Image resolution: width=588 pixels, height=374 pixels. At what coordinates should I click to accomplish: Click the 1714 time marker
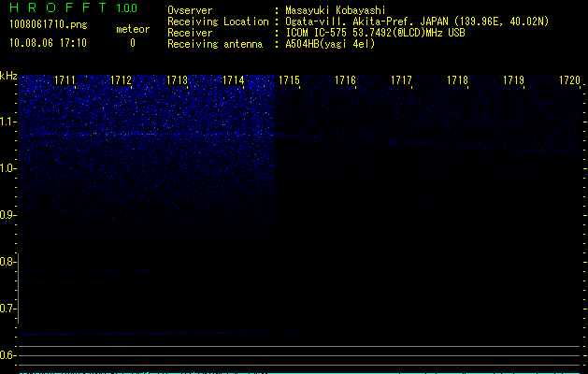click(x=233, y=80)
